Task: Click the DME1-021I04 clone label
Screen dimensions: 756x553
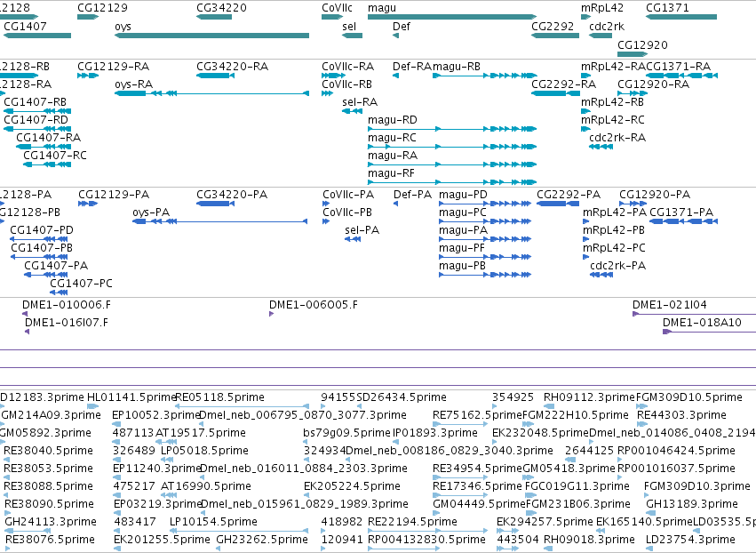Action: click(x=670, y=305)
